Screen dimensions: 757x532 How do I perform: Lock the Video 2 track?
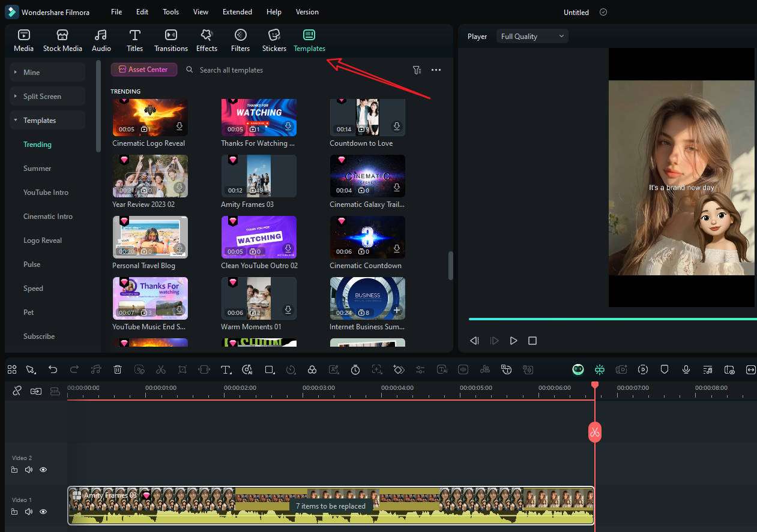pyautogui.click(x=14, y=470)
